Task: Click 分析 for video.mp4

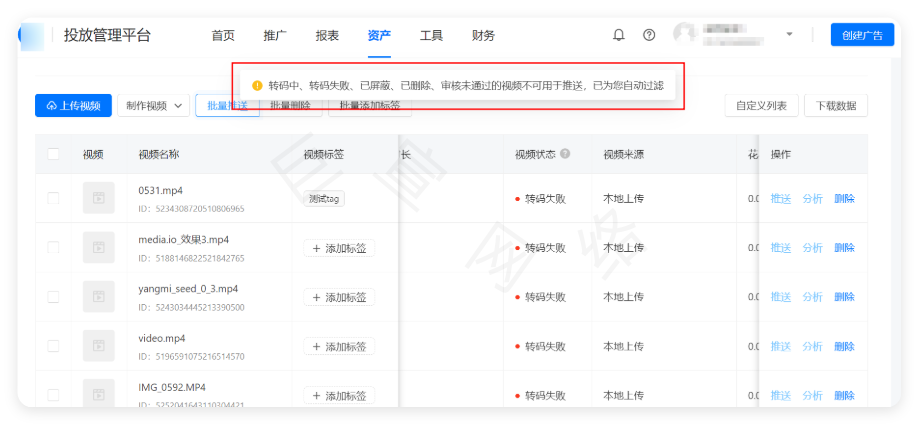Action: tap(813, 346)
